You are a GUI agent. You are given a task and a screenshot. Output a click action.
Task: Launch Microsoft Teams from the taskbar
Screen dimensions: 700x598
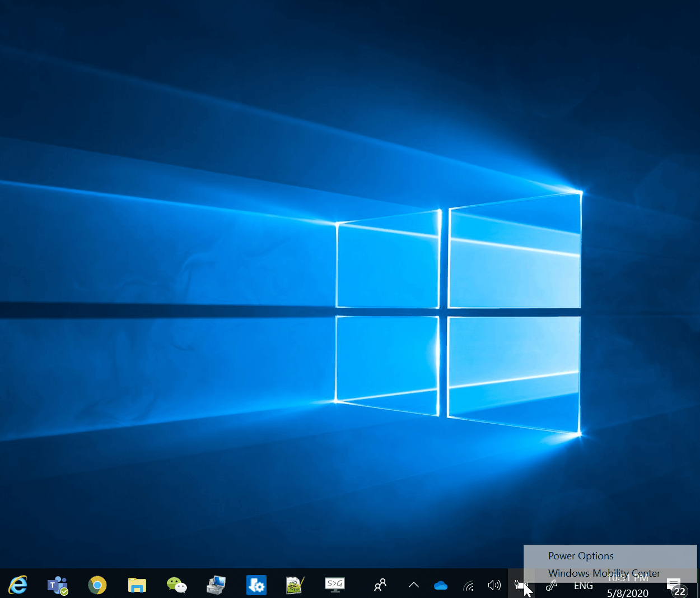click(x=57, y=585)
